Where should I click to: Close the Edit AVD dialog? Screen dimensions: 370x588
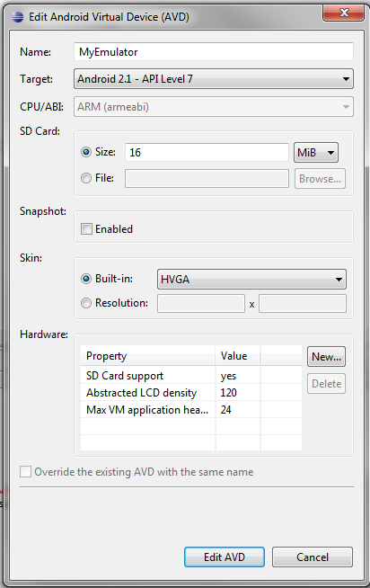click(x=343, y=13)
